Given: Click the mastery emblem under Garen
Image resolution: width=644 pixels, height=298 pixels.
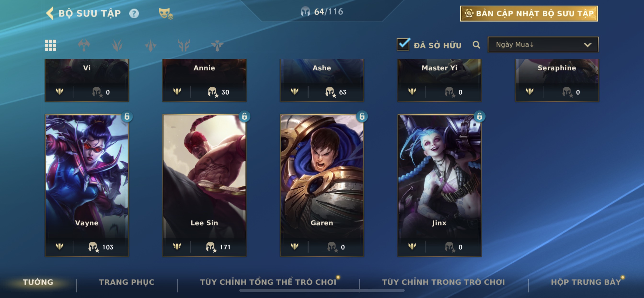Looking at the screenshot, I should pyautogui.click(x=294, y=247).
